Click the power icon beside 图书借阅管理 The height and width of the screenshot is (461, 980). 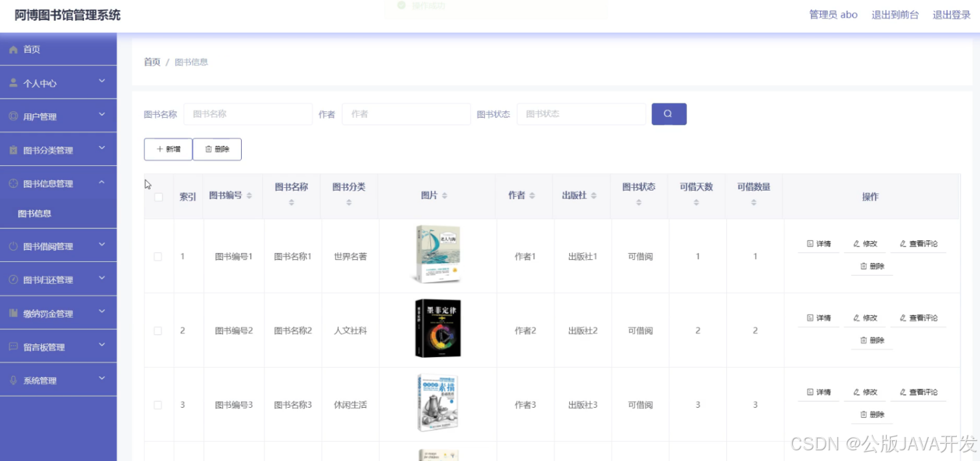pyautogui.click(x=13, y=246)
